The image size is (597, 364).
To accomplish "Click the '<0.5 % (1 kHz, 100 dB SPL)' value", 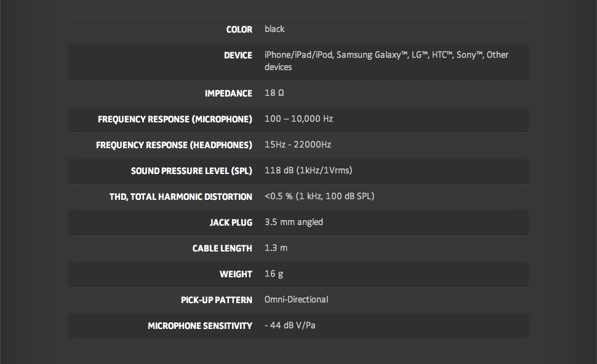I will (x=319, y=196).
